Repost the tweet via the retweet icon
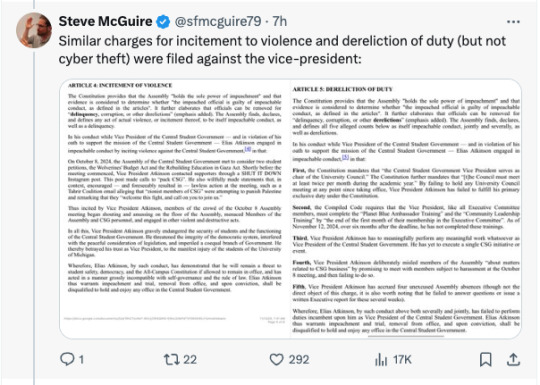Viewport: 540px width, 385px height. tap(172, 360)
